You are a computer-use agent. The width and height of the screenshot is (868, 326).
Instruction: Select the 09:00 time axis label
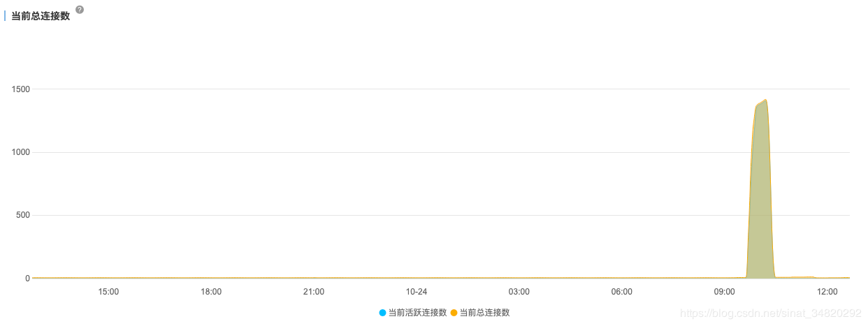coord(725,291)
